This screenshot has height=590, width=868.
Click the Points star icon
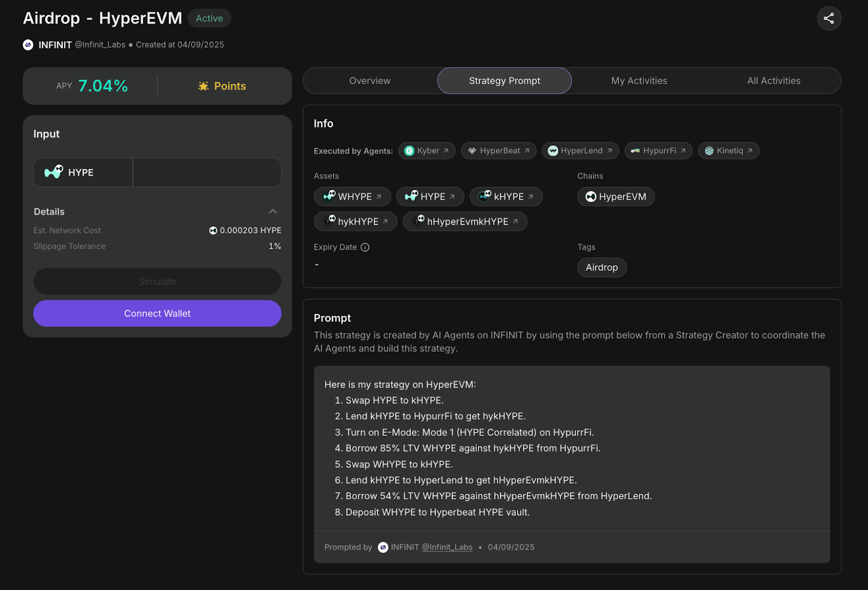pos(203,86)
